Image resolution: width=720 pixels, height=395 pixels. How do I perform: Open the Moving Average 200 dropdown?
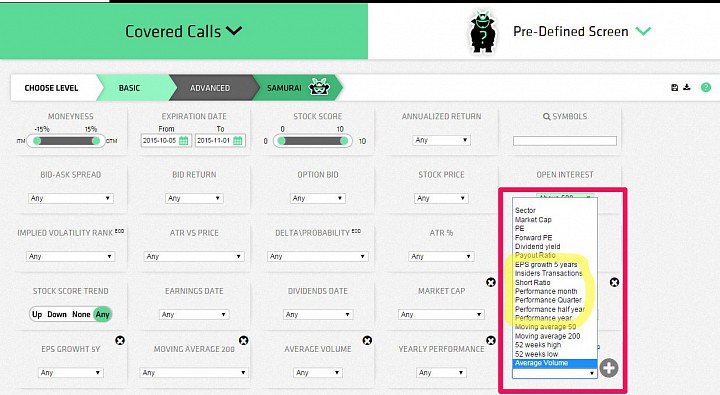click(194, 372)
